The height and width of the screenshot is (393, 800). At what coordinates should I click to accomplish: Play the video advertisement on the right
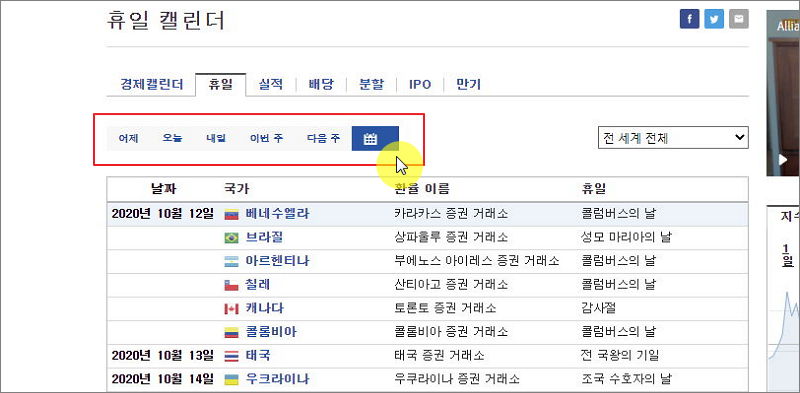(x=783, y=160)
